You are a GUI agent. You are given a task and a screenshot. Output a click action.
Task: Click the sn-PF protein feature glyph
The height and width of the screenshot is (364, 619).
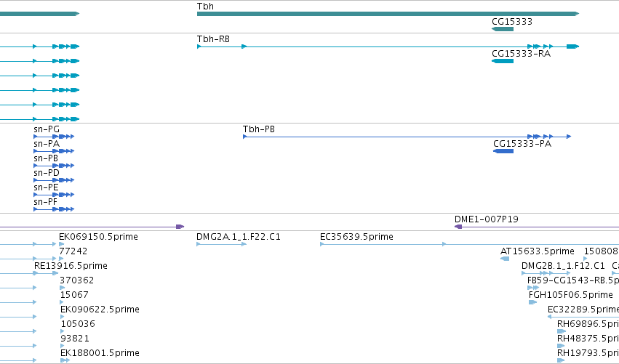[54, 209]
